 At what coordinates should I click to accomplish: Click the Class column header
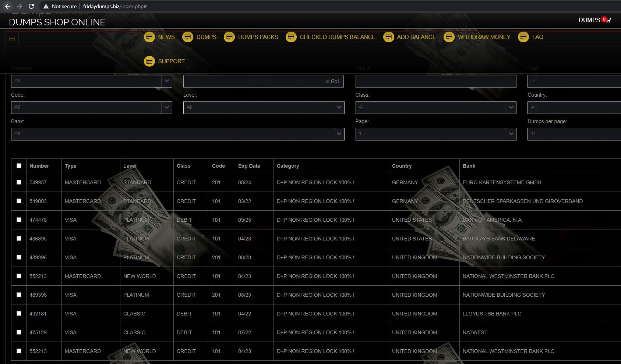click(183, 166)
